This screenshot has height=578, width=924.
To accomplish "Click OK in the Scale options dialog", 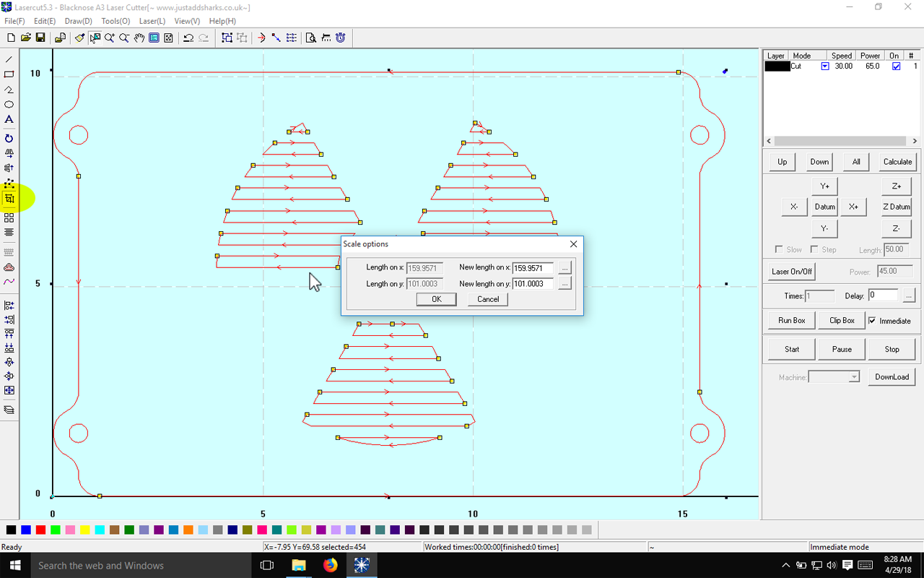I will (436, 299).
